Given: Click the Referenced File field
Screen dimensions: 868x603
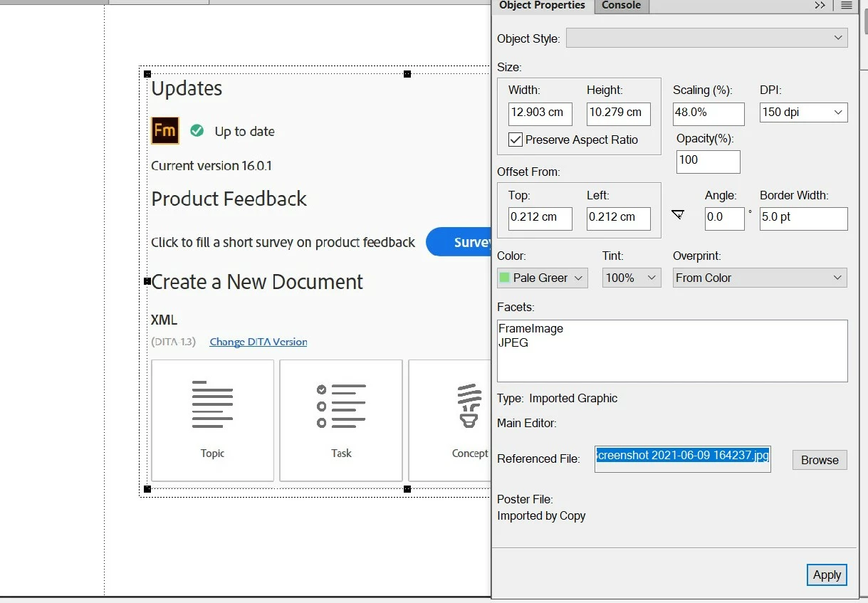Looking at the screenshot, I should click(683, 458).
